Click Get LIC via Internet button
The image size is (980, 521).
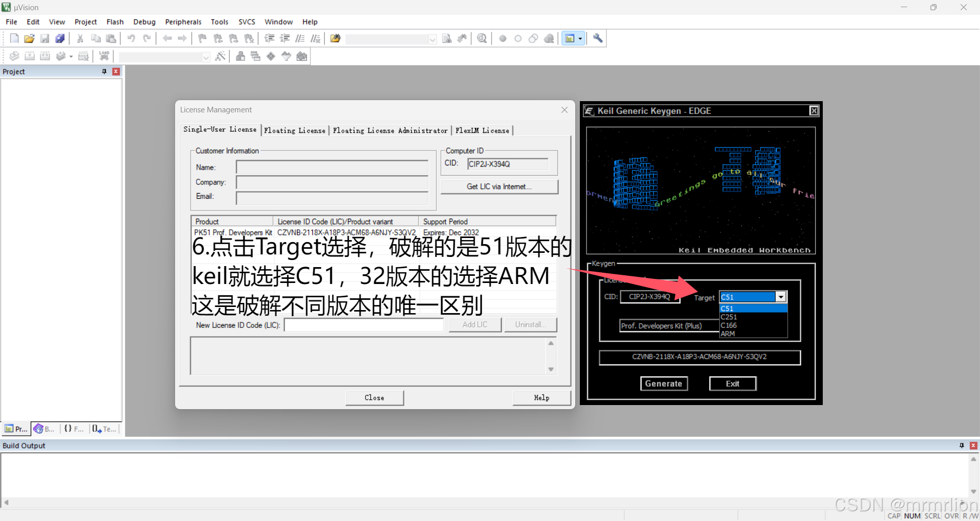coord(499,186)
